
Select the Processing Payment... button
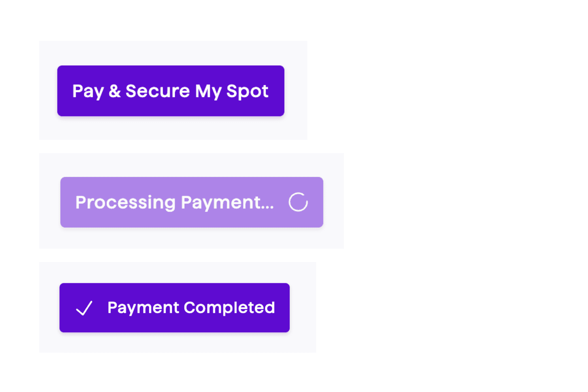pos(192,202)
